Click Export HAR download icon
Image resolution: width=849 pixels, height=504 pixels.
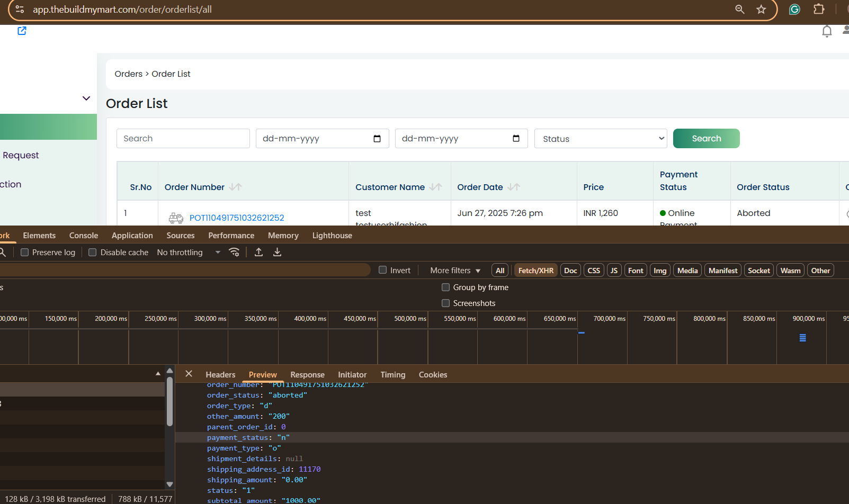pyautogui.click(x=277, y=252)
